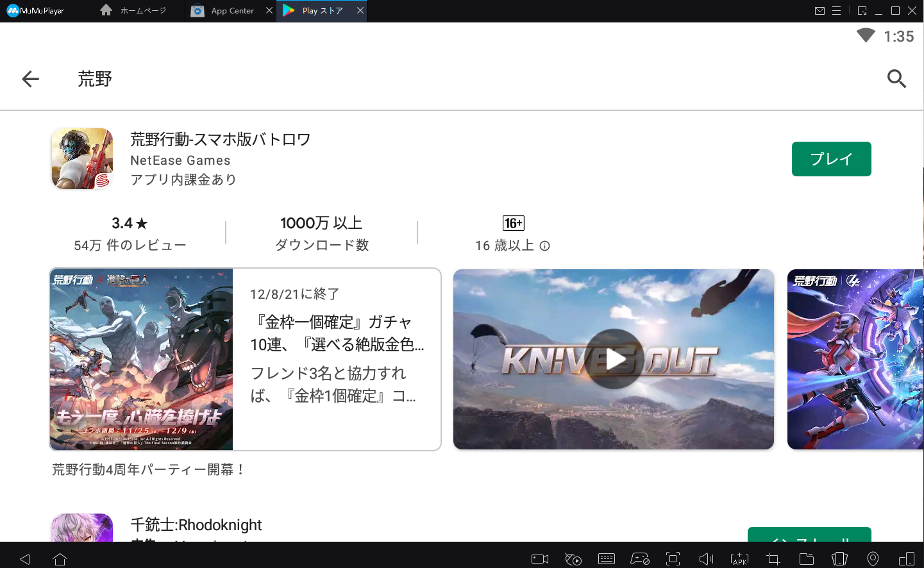
Task: Tap the プレイ button for 荒野行動
Action: tap(831, 159)
